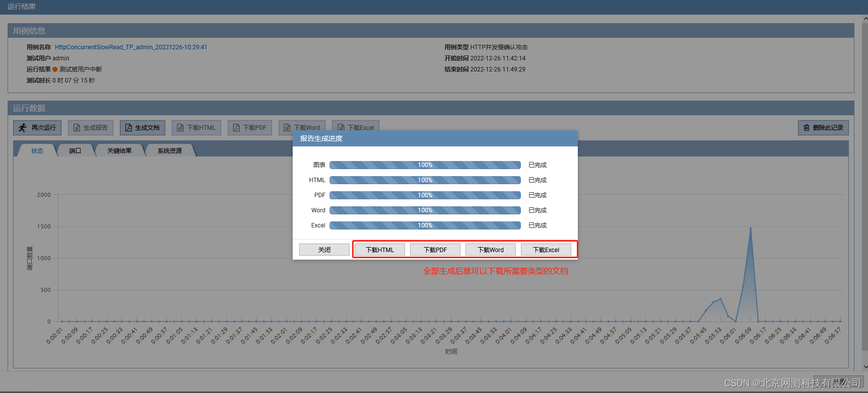Switch to the 状态 tab
This screenshot has height=393, width=868.
(37, 151)
